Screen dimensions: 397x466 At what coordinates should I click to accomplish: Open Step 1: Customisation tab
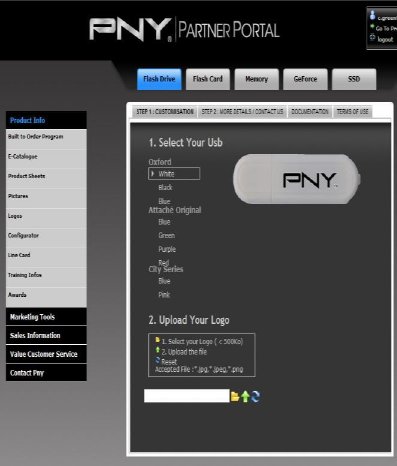(x=165, y=112)
